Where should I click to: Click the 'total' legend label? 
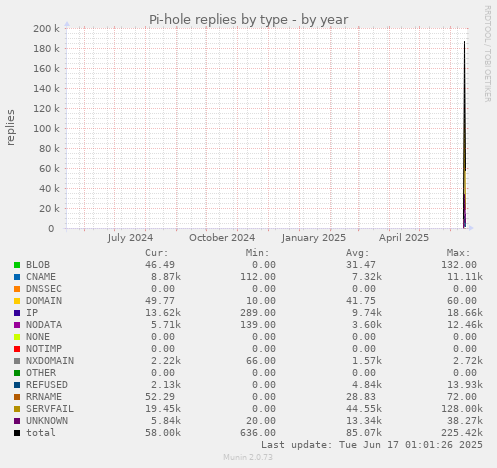(41, 433)
